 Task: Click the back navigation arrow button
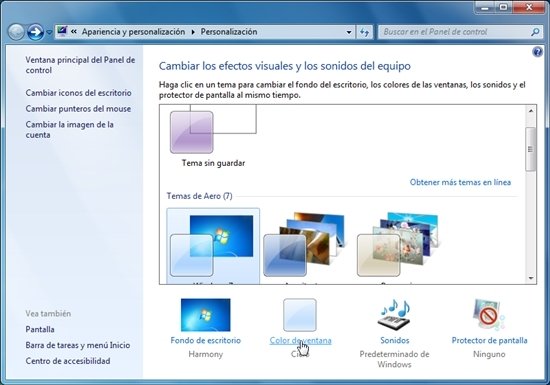click(16, 32)
